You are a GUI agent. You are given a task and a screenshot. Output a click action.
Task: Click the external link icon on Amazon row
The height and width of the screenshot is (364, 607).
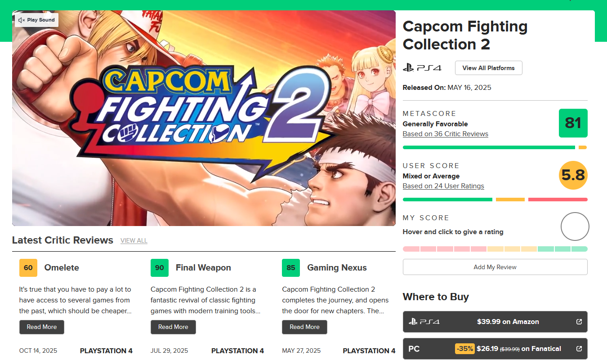pyautogui.click(x=579, y=322)
